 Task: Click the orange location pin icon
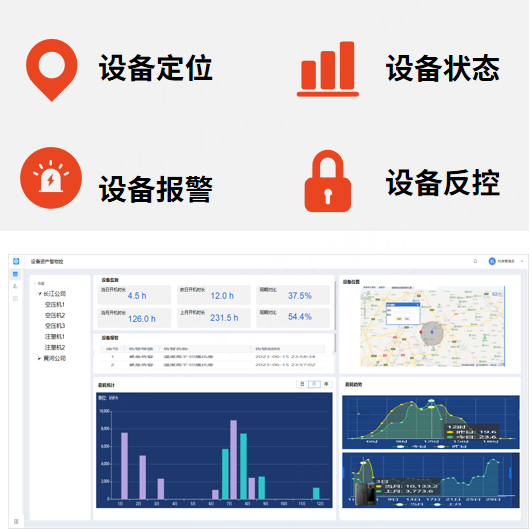tap(52, 70)
